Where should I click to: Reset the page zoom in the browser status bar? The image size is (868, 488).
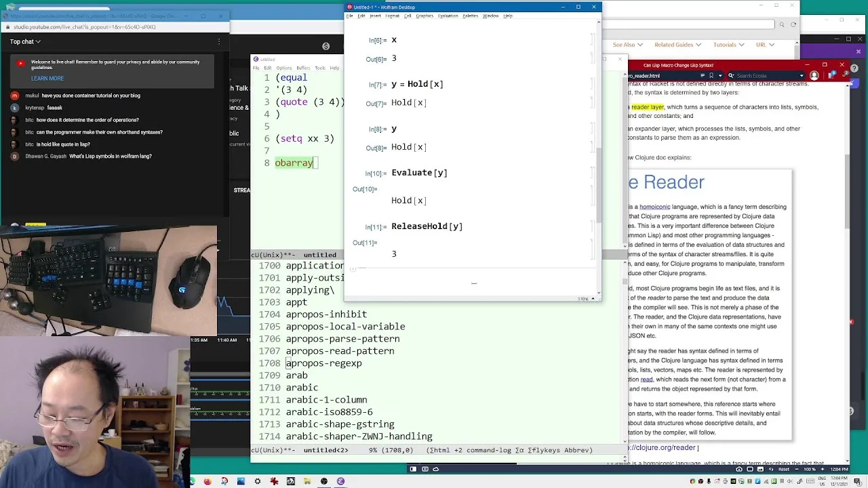[x=784, y=469]
